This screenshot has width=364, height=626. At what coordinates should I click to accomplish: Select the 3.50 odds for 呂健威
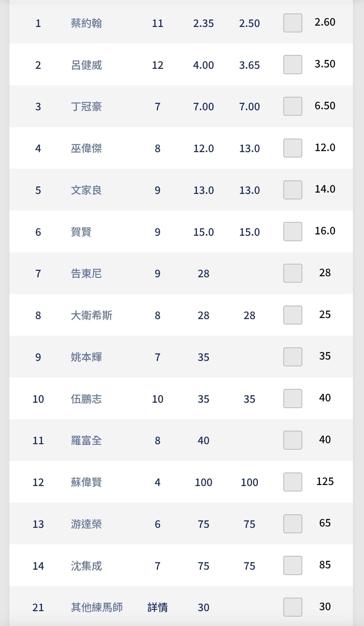coord(325,64)
